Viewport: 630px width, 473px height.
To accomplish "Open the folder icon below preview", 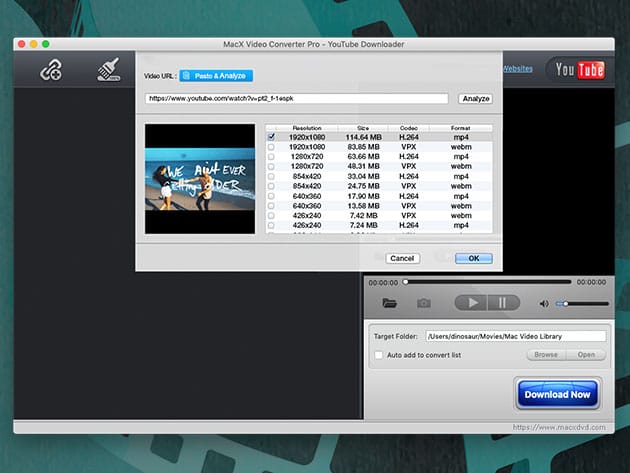I will tap(390, 303).
